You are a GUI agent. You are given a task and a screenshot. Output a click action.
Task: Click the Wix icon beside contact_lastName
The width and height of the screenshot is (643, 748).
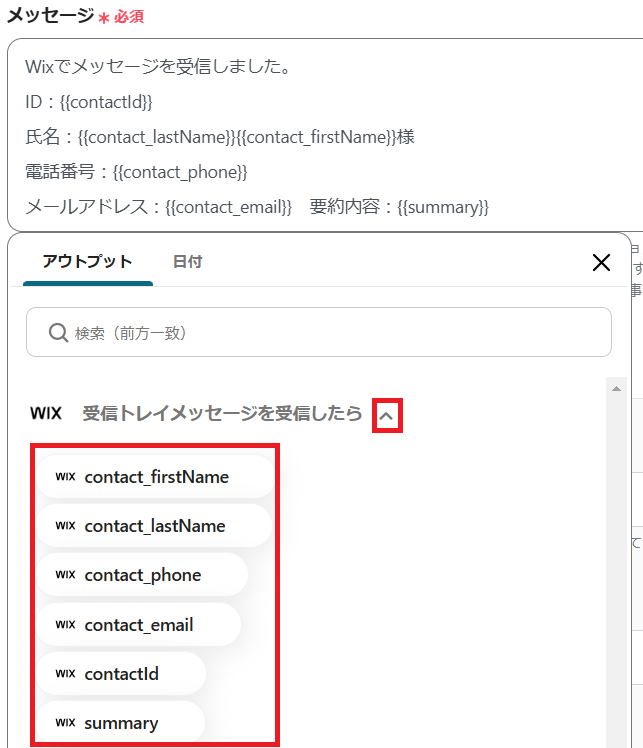point(65,526)
